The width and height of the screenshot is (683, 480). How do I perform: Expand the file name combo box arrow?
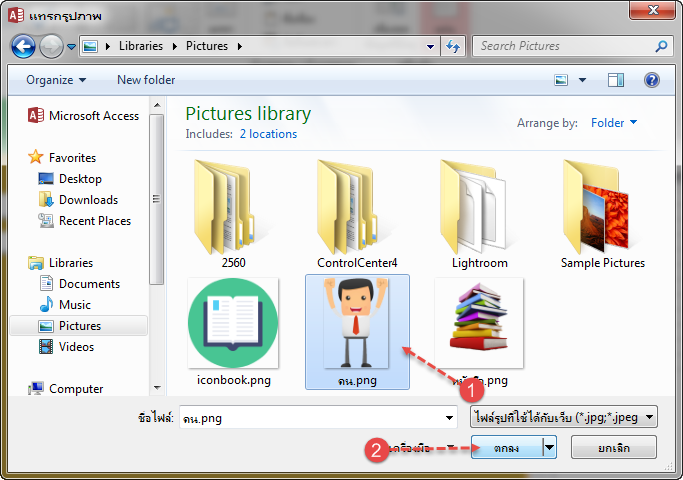pos(449,418)
